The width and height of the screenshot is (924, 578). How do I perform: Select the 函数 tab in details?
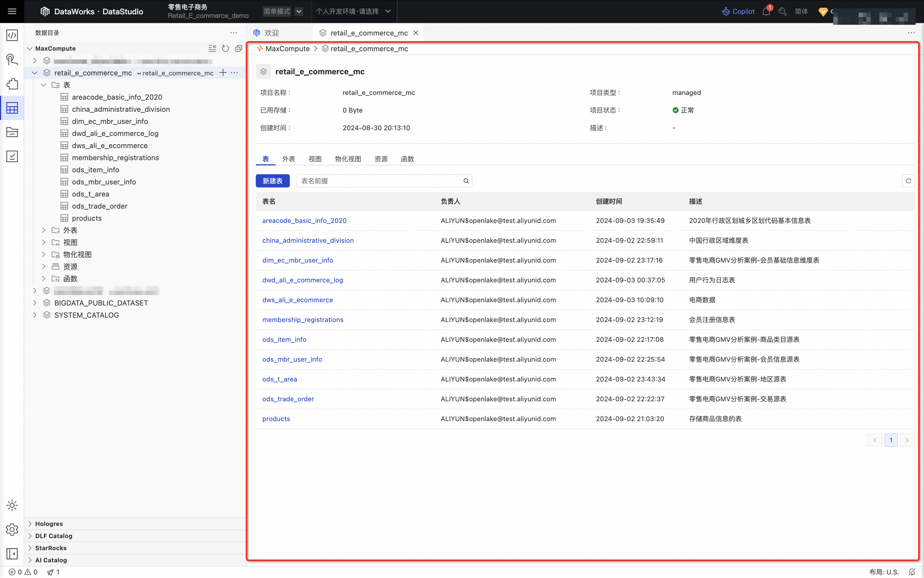click(407, 159)
